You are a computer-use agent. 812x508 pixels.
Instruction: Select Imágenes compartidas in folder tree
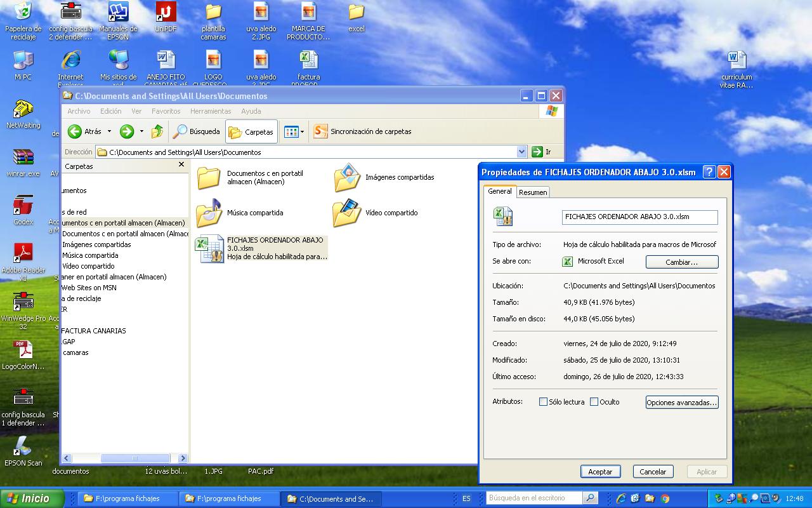point(96,244)
